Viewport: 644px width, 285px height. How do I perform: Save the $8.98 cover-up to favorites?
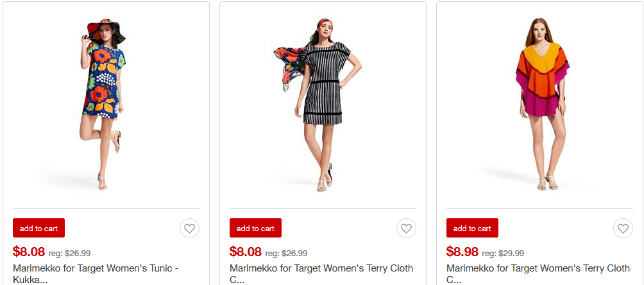pyautogui.click(x=623, y=228)
